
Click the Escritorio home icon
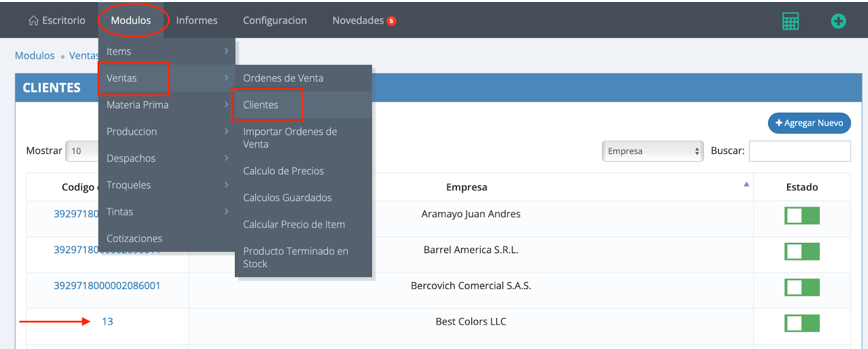pyautogui.click(x=34, y=21)
